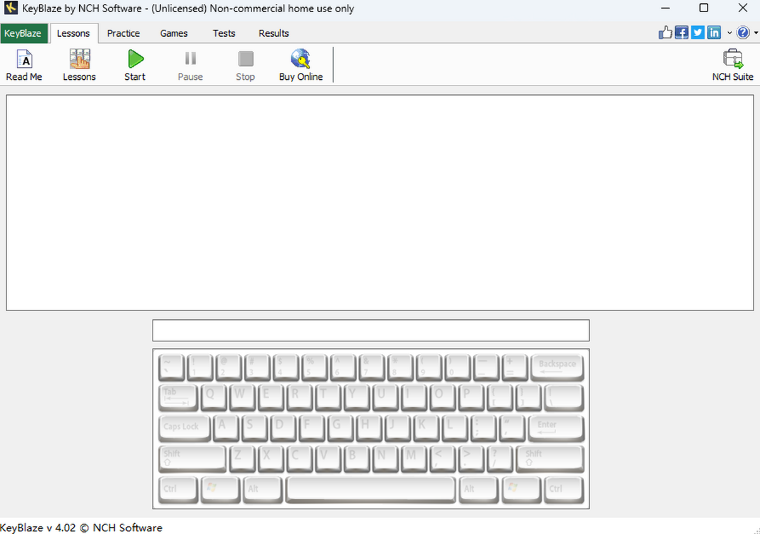Click the Enter key on virtual keyboard
Image resolution: width=760 pixels, height=534 pixels.
556,428
